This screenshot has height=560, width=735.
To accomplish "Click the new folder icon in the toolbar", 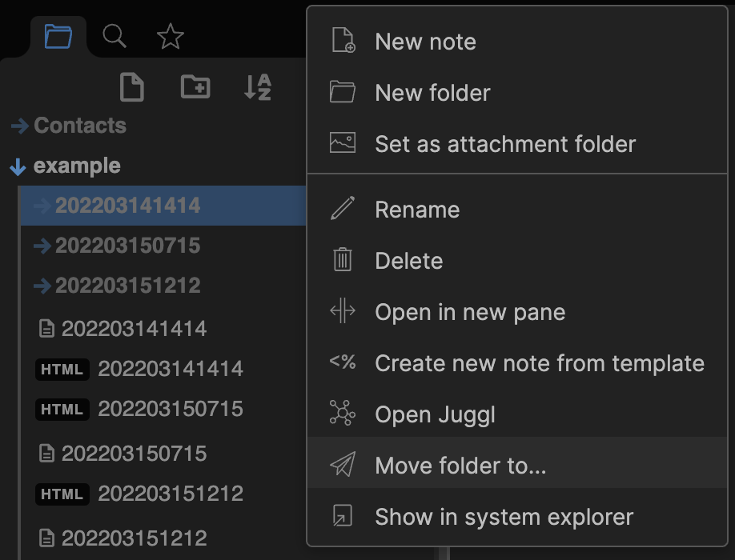I will 195,87.
